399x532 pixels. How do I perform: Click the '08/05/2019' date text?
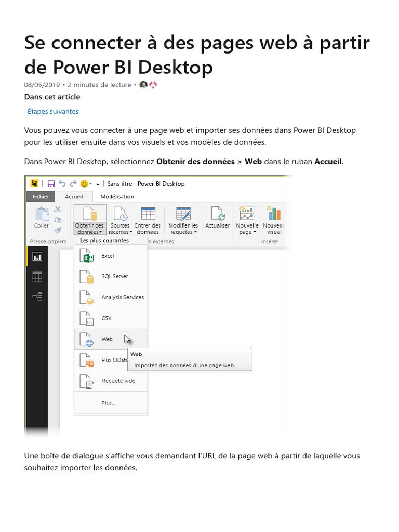[42, 85]
